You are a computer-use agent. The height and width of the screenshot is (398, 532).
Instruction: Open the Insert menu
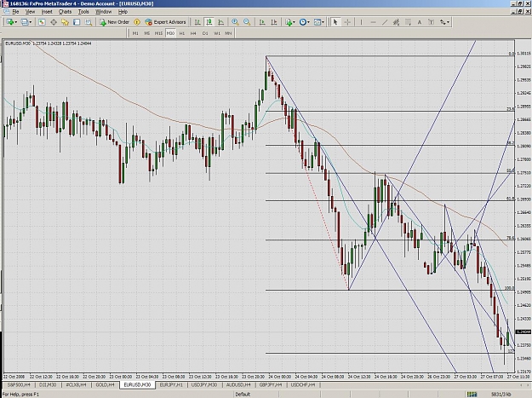pos(47,12)
